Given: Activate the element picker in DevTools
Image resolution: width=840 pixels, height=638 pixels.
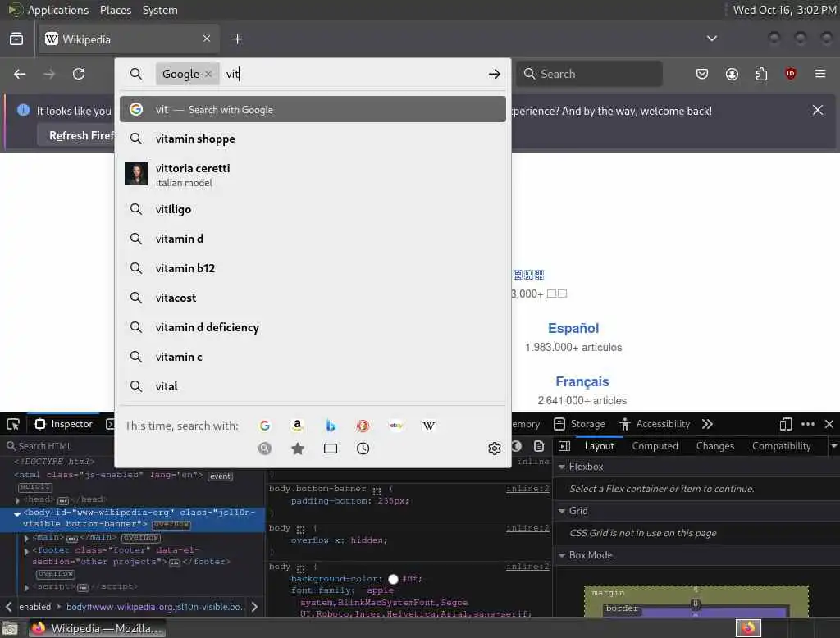Looking at the screenshot, I should click(x=13, y=424).
